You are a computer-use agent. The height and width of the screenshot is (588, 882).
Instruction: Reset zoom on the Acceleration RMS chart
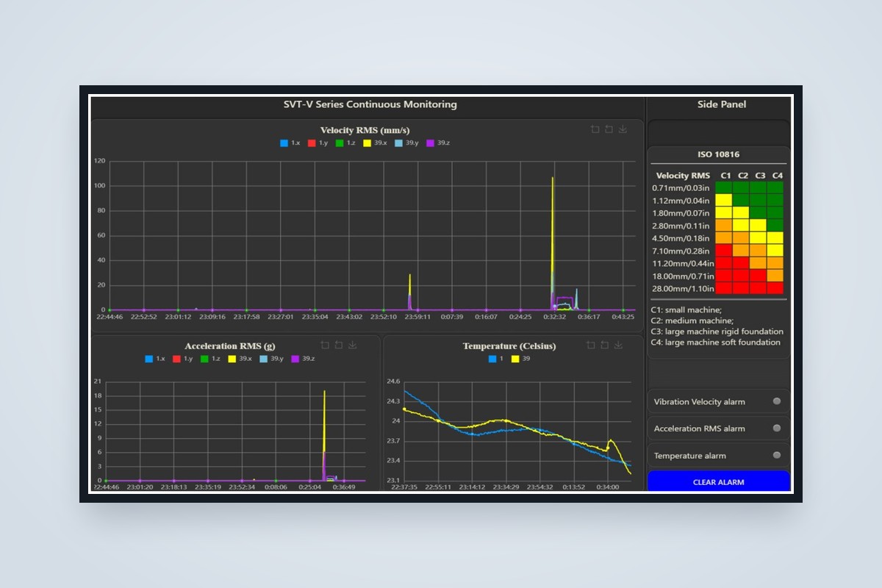point(338,345)
